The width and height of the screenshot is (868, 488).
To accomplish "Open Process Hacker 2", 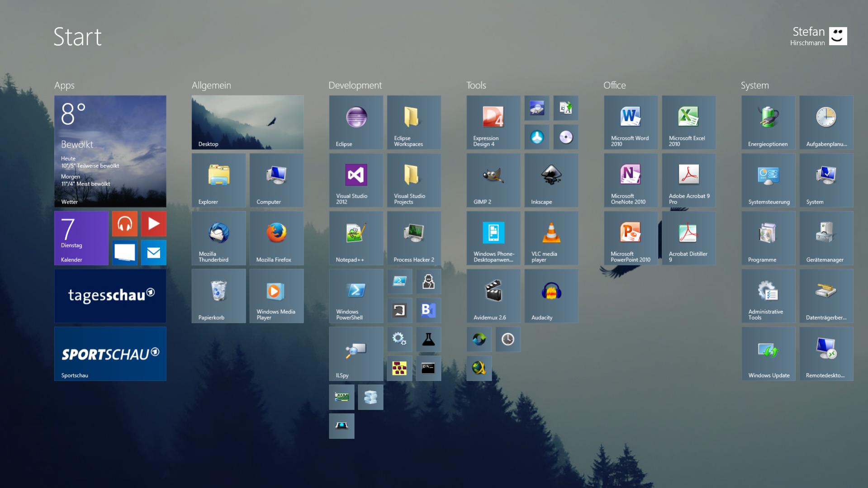I will (414, 238).
